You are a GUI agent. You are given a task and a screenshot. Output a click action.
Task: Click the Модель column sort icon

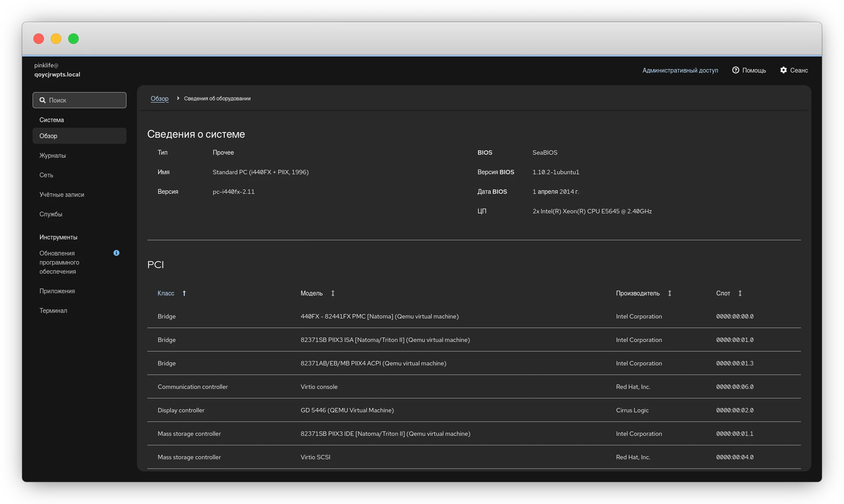pos(333,293)
